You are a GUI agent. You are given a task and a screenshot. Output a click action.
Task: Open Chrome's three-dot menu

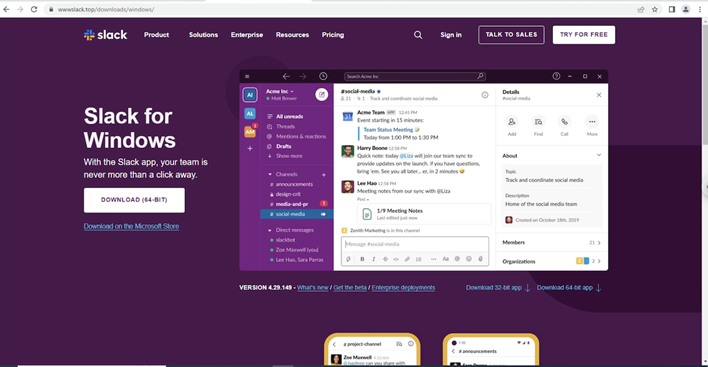coord(699,9)
